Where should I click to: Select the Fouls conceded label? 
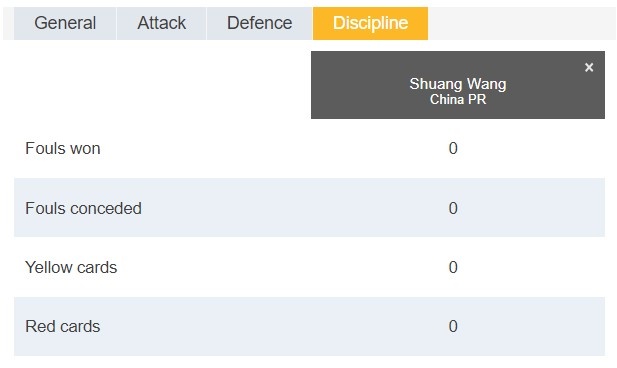(x=83, y=208)
